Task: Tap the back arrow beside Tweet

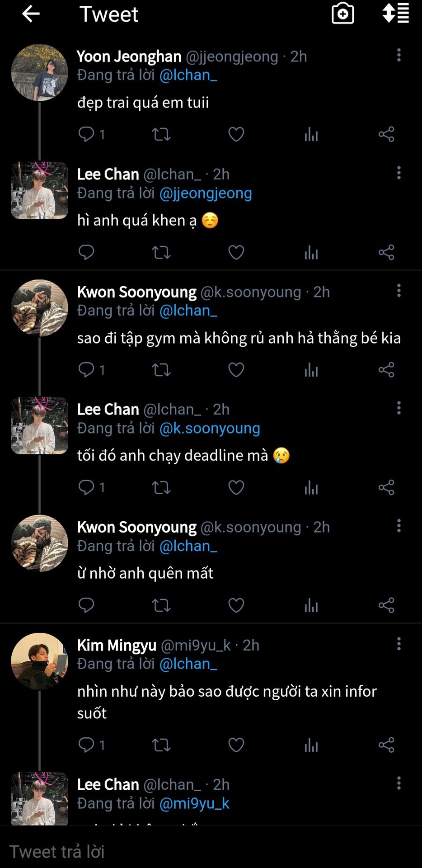Action: (x=31, y=14)
